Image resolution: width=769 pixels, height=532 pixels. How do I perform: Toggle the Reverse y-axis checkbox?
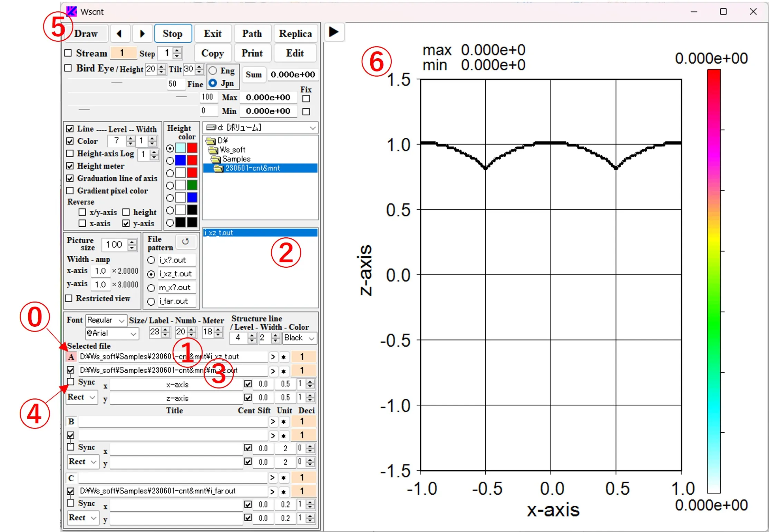click(x=126, y=224)
